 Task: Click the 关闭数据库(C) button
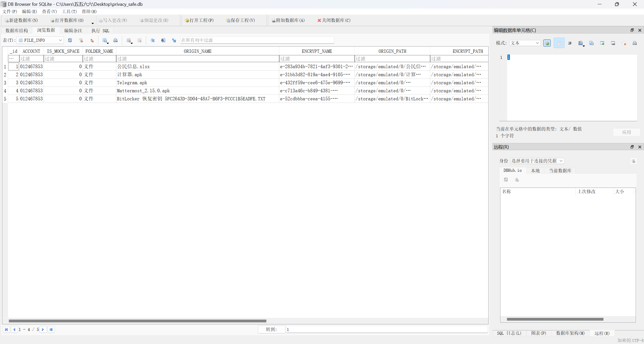pyautogui.click(x=334, y=20)
